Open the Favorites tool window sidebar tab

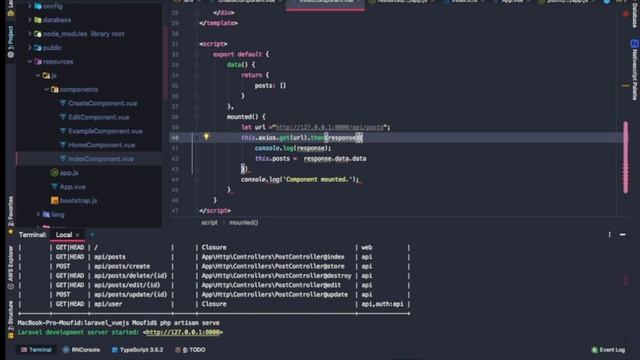click(x=11, y=216)
